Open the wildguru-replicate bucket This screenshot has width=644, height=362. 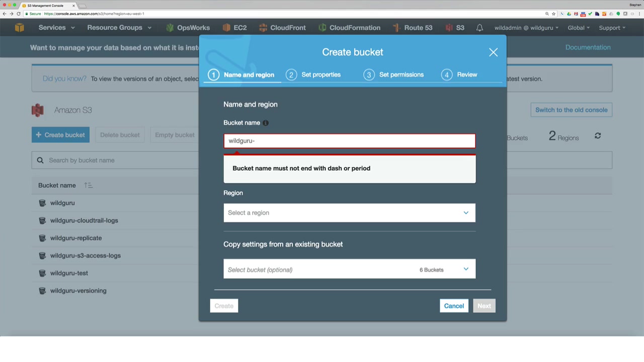pyautogui.click(x=76, y=238)
